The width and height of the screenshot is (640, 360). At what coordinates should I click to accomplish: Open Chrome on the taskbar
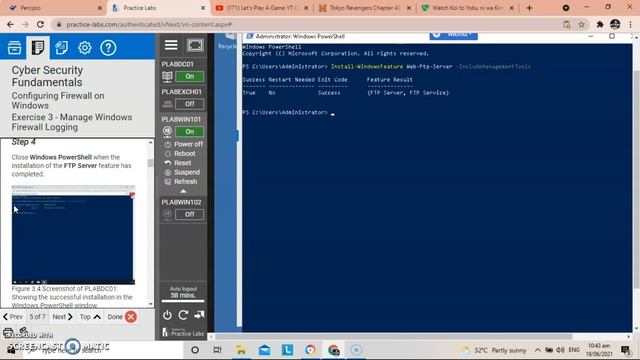click(x=310, y=350)
